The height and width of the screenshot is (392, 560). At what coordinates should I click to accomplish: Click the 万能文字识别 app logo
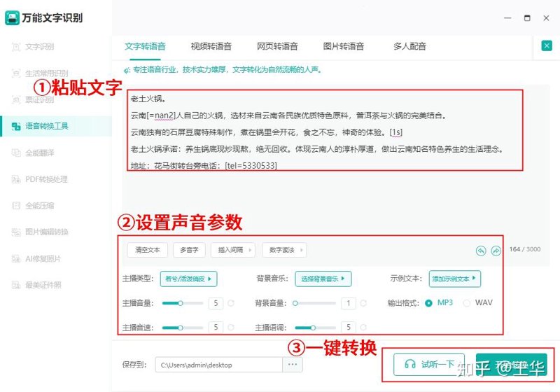pyautogui.click(x=12, y=18)
